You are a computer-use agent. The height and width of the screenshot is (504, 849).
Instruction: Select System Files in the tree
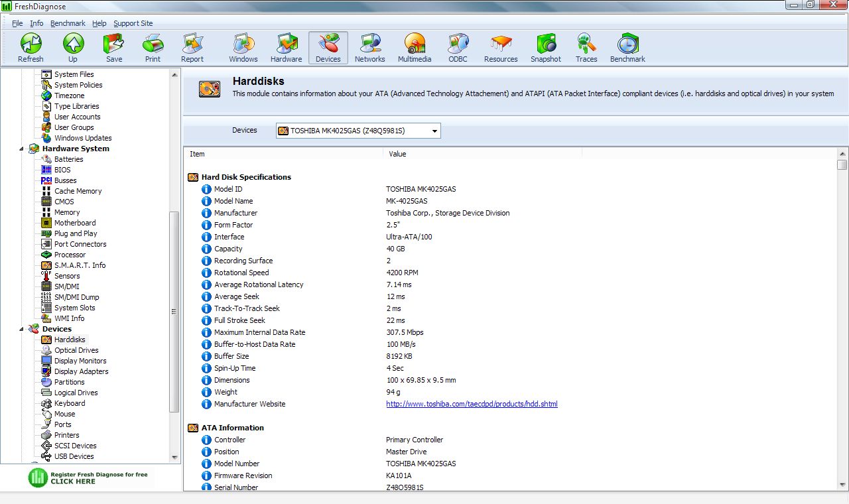pos(74,74)
